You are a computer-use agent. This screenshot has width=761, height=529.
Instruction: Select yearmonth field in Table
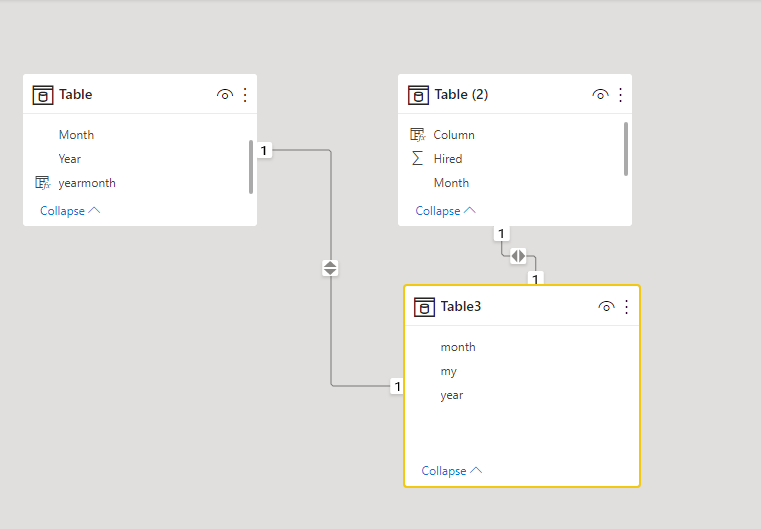coord(87,183)
